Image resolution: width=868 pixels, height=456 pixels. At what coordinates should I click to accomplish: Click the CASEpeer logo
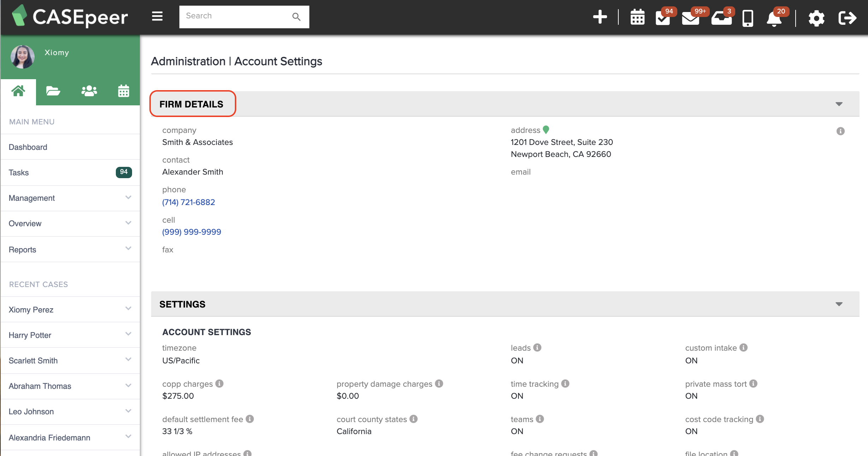[x=70, y=16]
